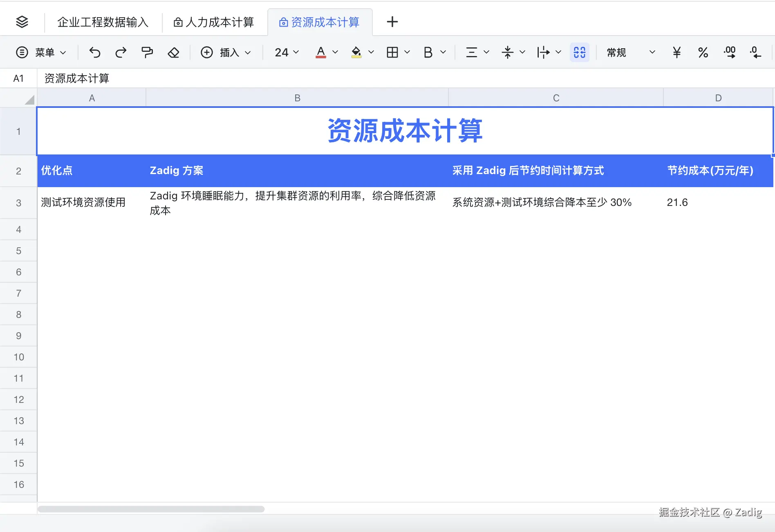
Task: Switch to the 人力成本计算 tab
Action: 214,22
